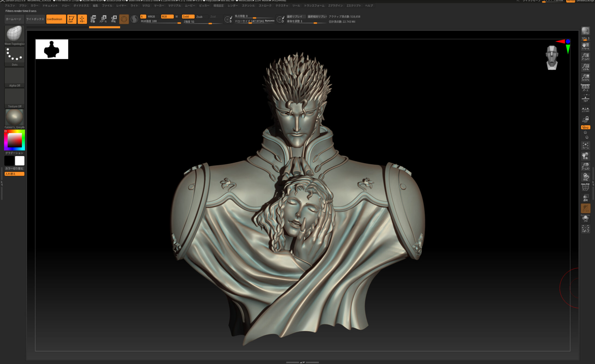The image size is (595, 364).
Task: Open the アルファ menu
Action: coord(10,6)
